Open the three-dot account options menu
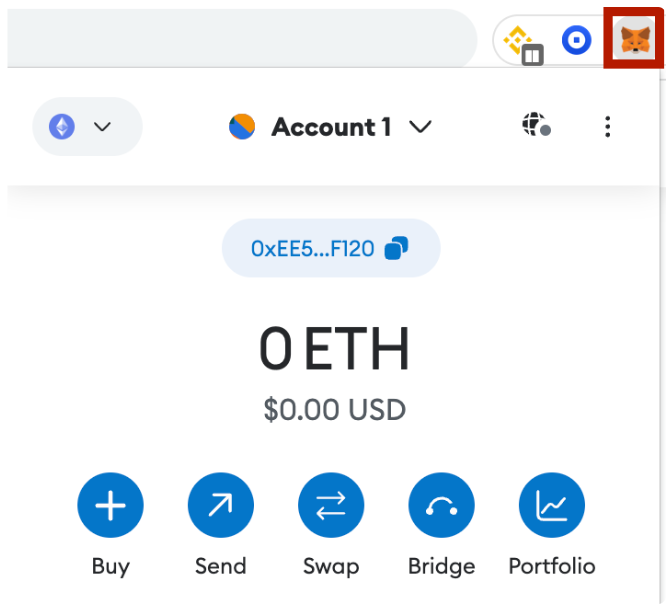The width and height of the screenshot is (669, 607). [x=607, y=127]
